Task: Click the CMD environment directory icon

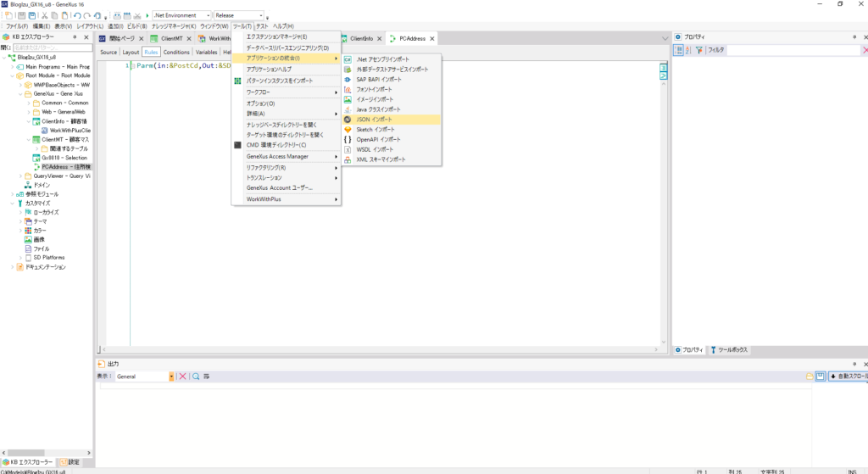Action: (237, 145)
